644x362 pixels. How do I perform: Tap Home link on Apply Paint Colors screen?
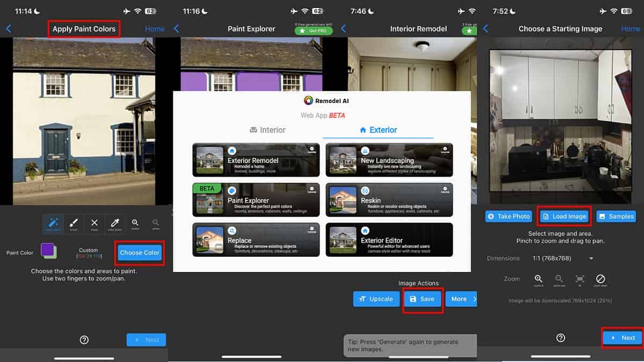[155, 29]
